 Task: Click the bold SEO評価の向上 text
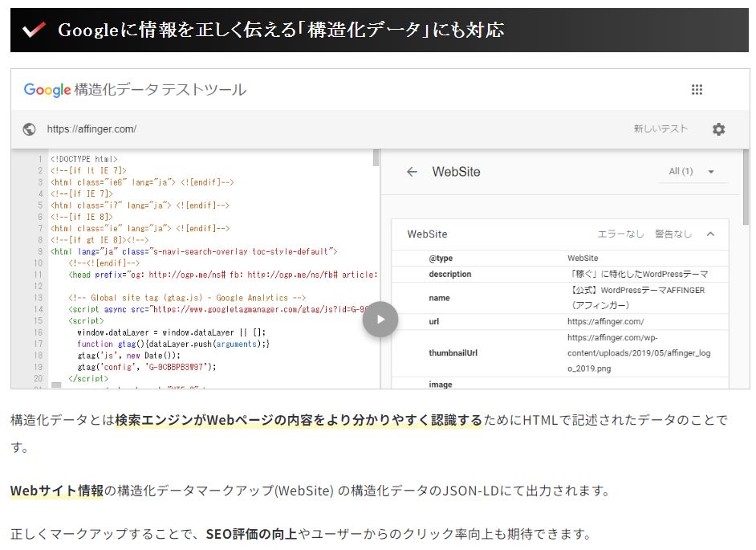tap(251, 534)
